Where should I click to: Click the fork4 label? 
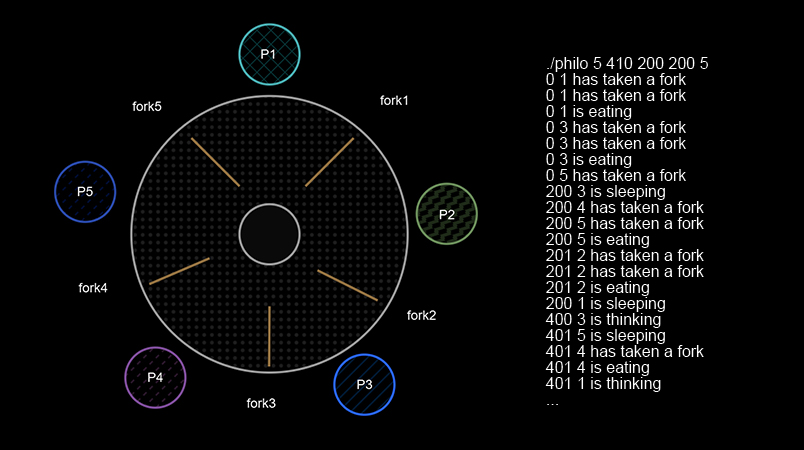[93, 288]
